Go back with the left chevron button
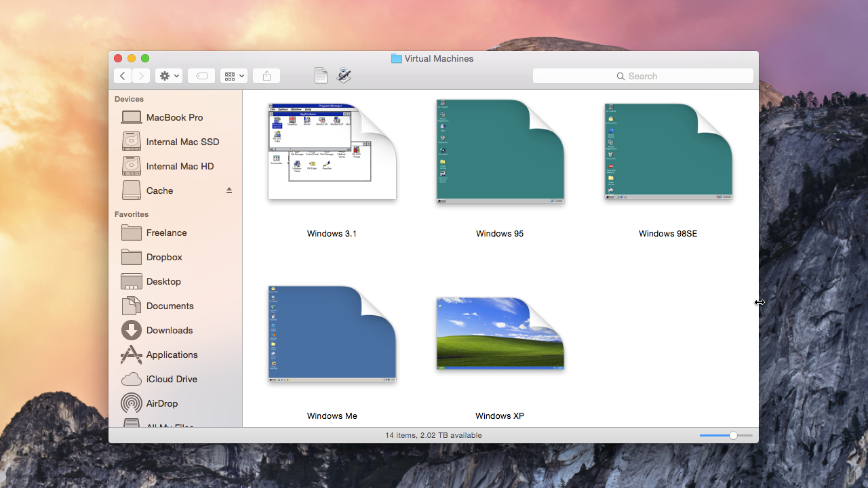Screen dimensions: 868x488 pyautogui.click(x=123, y=76)
